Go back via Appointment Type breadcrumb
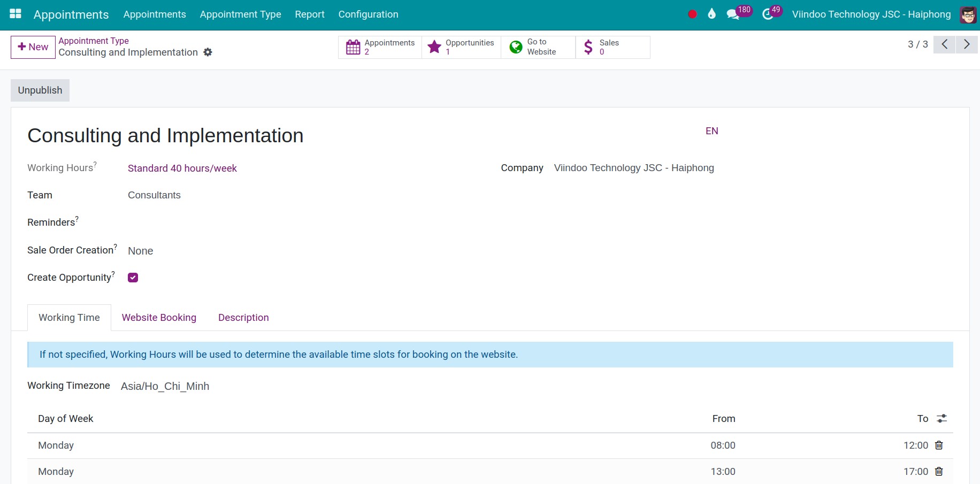980x484 pixels. click(x=94, y=41)
